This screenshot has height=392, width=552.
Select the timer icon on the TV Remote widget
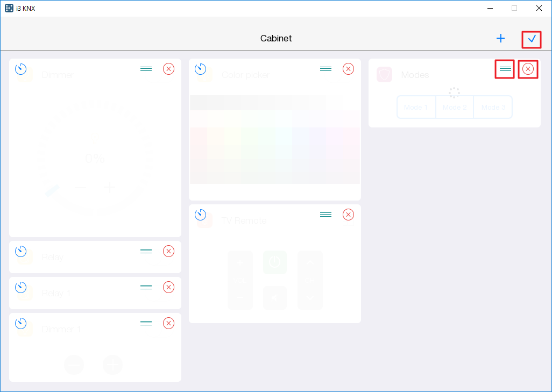201,214
